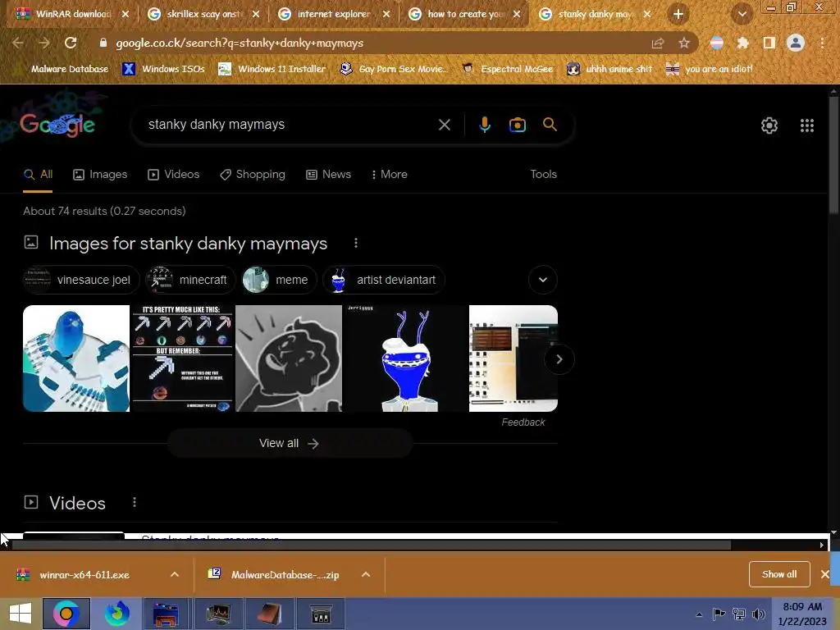Clear the Google search box text
Viewport: 840px width, 630px height.
click(x=444, y=125)
